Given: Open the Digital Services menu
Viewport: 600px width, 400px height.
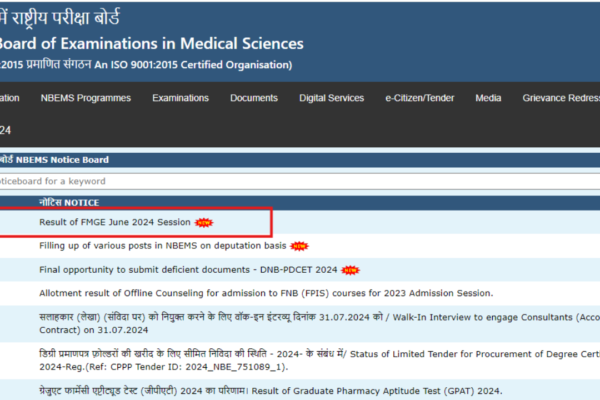Looking at the screenshot, I should [331, 98].
